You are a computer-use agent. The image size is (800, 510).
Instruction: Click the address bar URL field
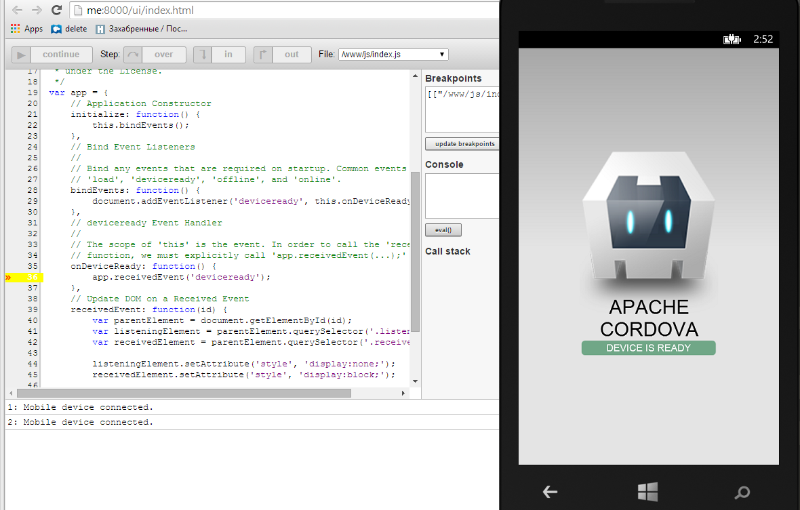click(286, 10)
